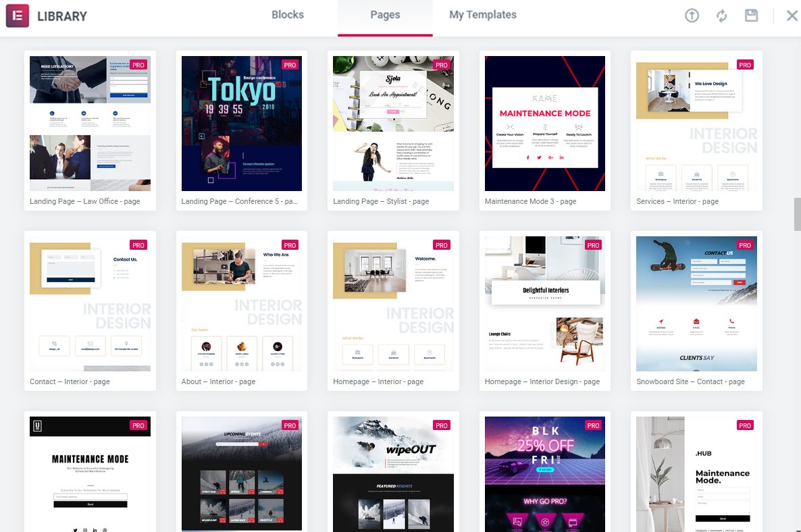Open the Delightful Interiors thumbnail
Image resolution: width=801 pixels, height=532 pixels.
tap(545, 304)
